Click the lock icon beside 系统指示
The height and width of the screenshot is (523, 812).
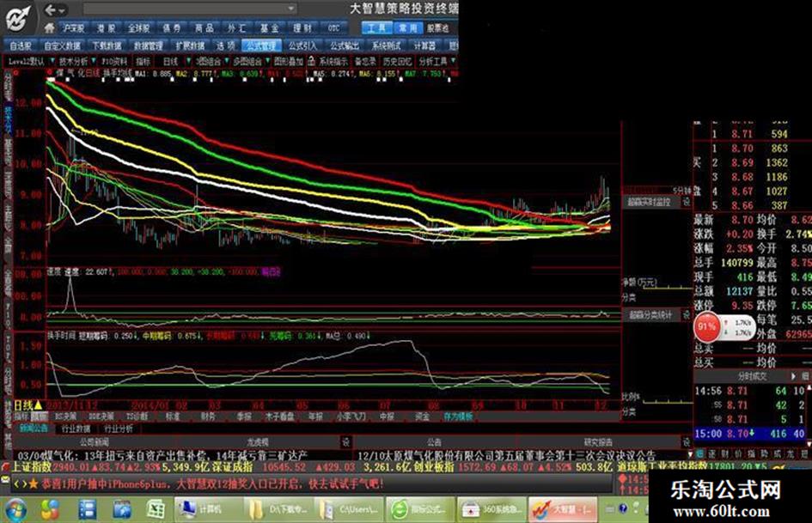311,61
